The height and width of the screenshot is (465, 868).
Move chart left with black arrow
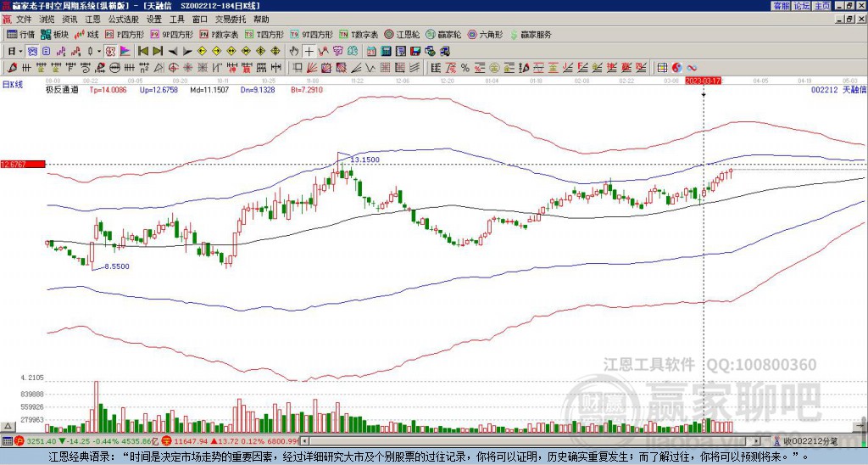pos(173,52)
